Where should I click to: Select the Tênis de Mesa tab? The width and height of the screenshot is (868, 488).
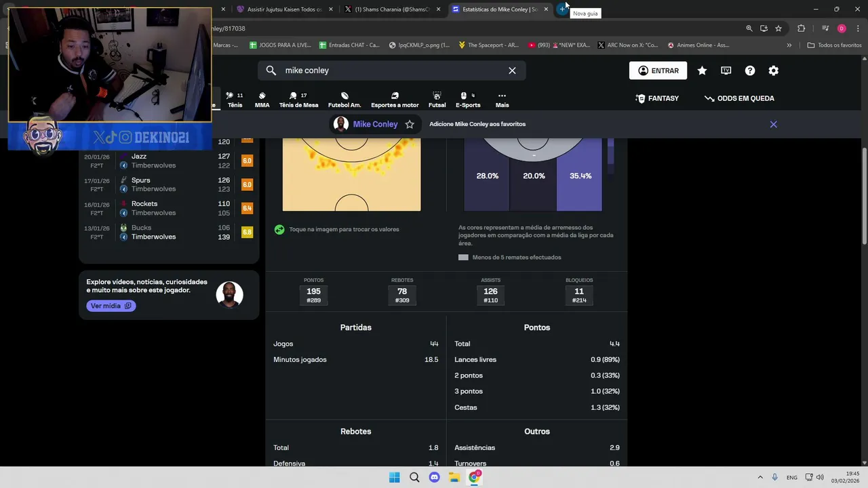tap(298, 100)
